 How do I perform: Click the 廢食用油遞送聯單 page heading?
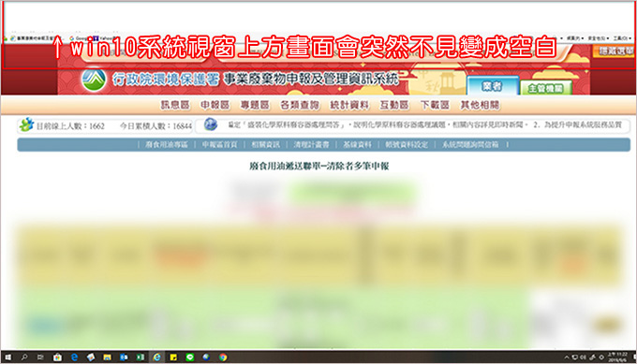319,166
